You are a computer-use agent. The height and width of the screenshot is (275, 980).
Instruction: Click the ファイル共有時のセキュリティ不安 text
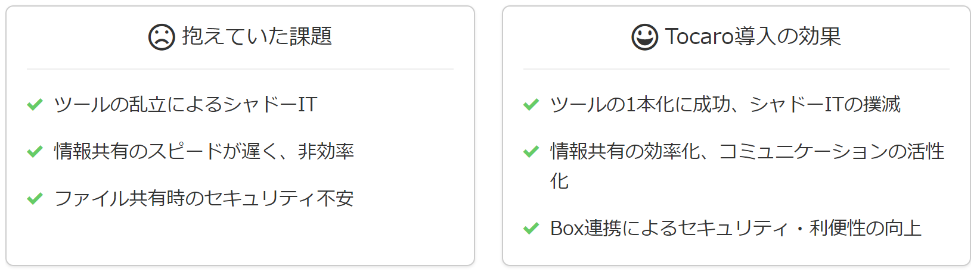pos(204,198)
